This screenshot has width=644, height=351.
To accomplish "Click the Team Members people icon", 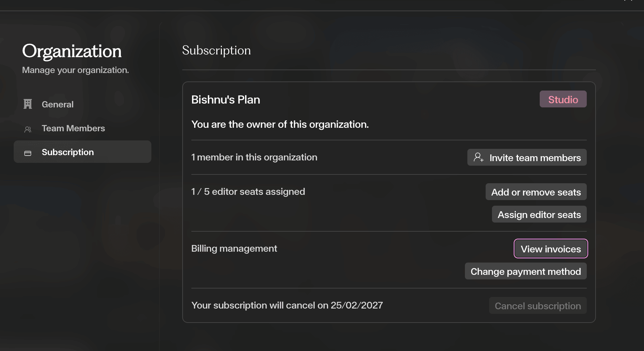I will 28,130.
